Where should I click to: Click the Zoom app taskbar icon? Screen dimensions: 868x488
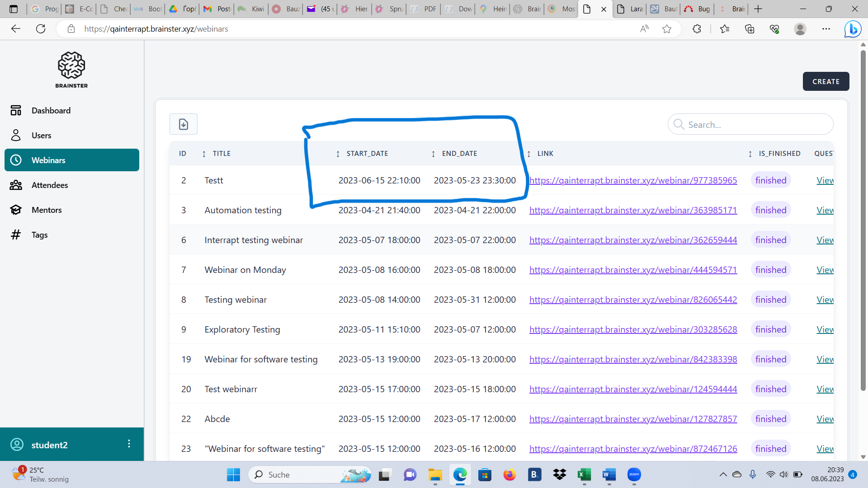click(634, 474)
